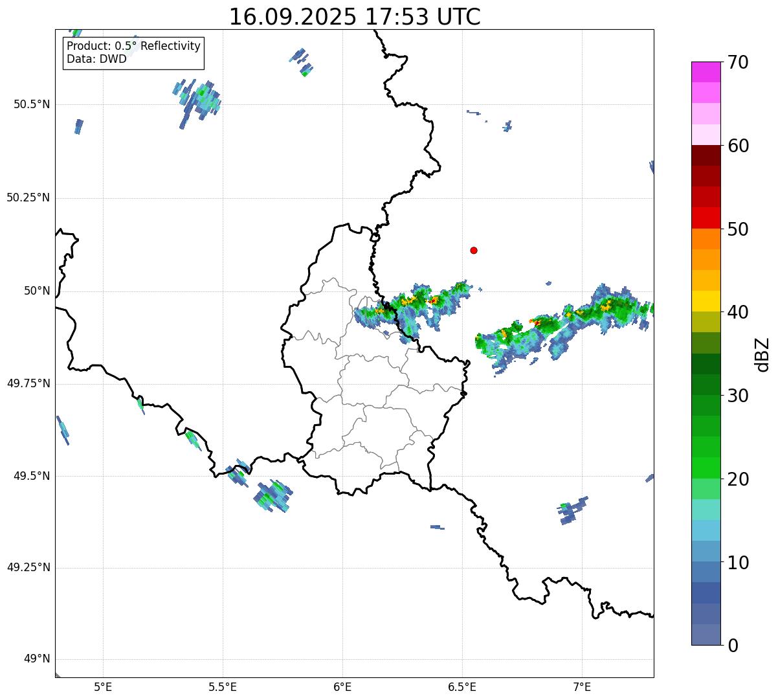Viewport: 778px width, 700px height.
Task: Click the 5°E longitude label
Action: coord(103,687)
